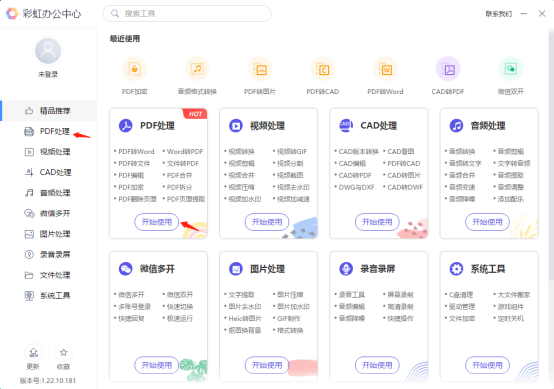This screenshot has height=389, width=554.
Task: Open the DWG与DXF item
Action: click(356, 187)
